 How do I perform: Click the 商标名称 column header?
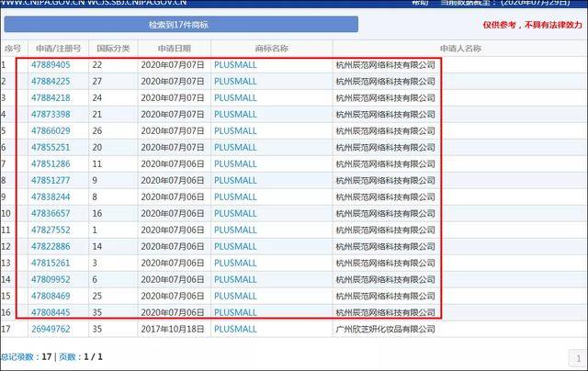[272, 49]
